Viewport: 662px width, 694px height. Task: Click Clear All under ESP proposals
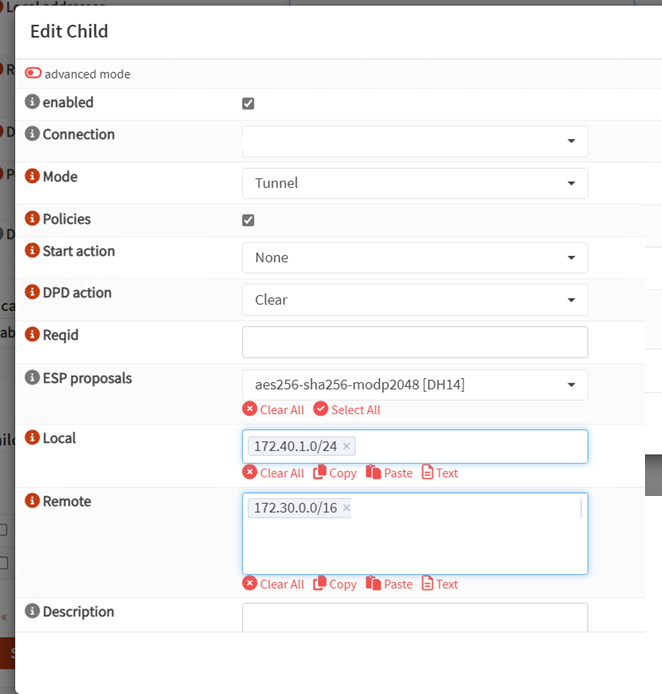pyautogui.click(x=273, y=410)
